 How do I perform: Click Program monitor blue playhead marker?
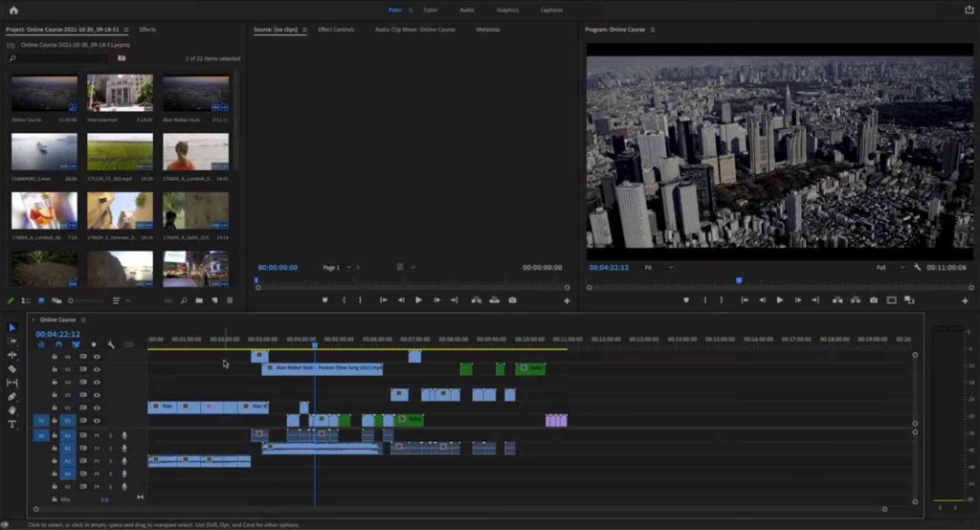pos(739,280)
